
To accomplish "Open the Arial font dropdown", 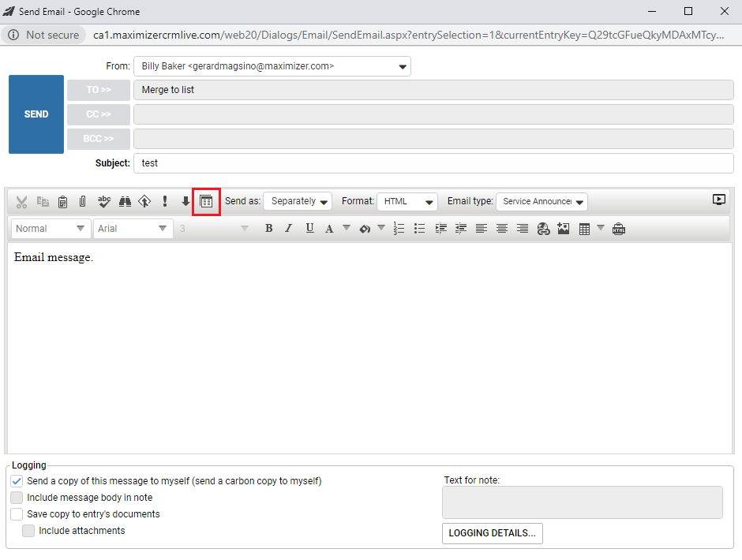I will pyautogui.click(x=133, y=229).
